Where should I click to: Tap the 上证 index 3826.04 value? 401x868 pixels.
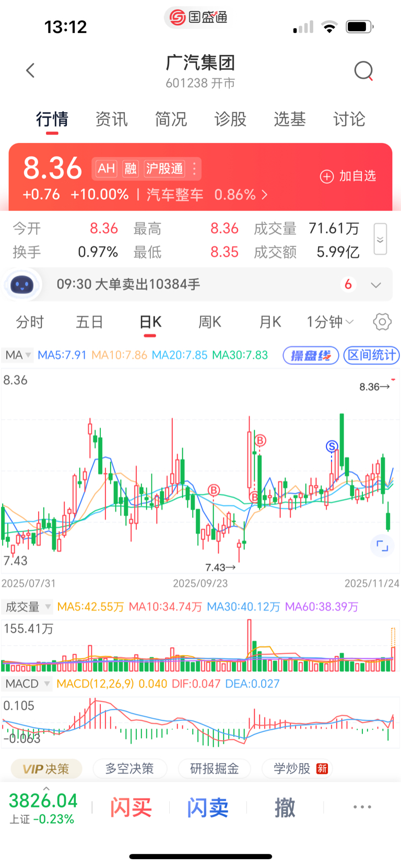tap(43, 801)
